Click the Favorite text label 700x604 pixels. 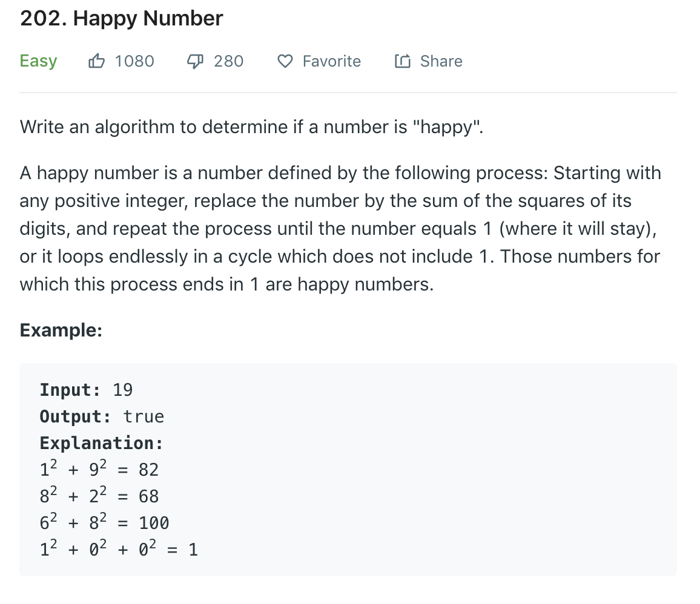[x=332, y=61]
